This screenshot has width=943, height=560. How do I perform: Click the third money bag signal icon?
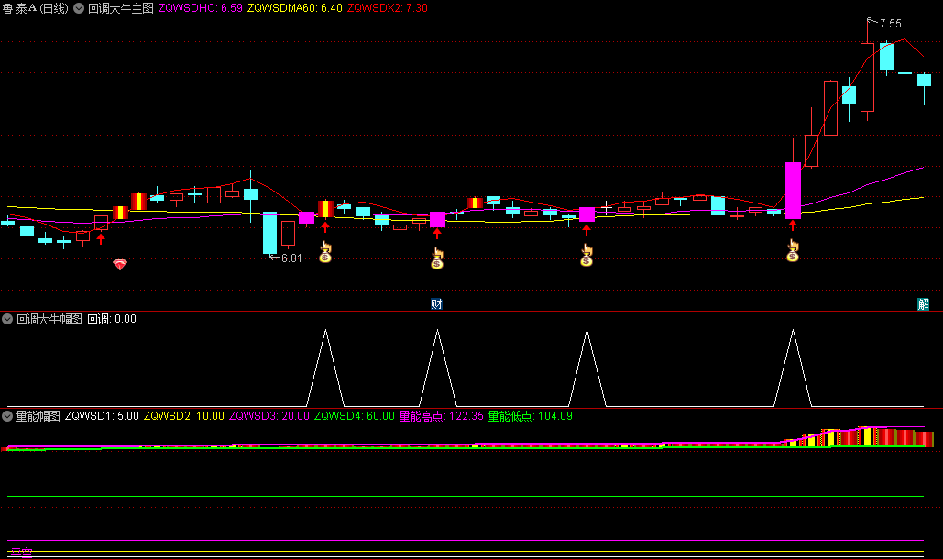tap(587, 255)
